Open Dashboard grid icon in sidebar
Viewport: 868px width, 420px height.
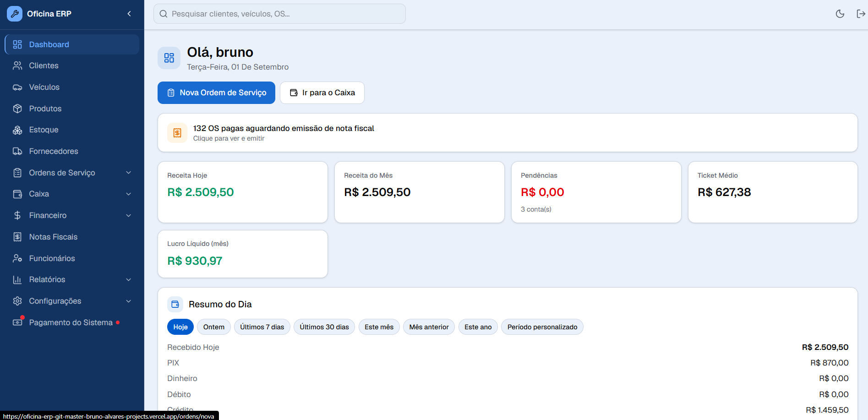pos(17,44)
